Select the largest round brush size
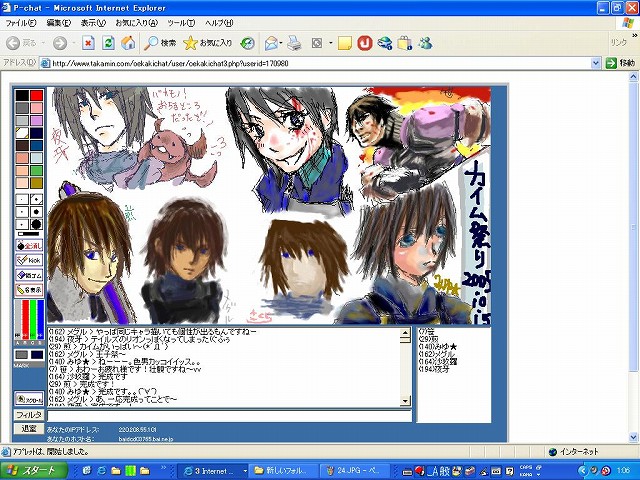This screenshot has width=640, height=480. (x=36, y=224)
